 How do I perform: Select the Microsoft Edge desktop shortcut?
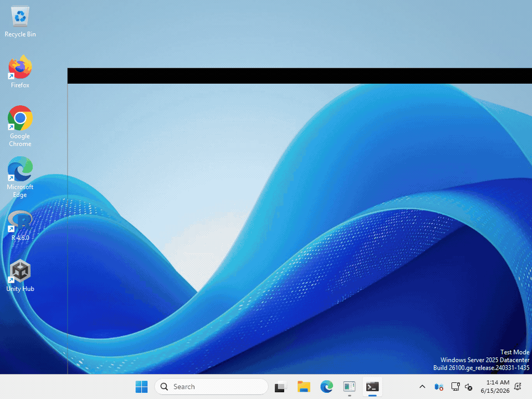20,177
